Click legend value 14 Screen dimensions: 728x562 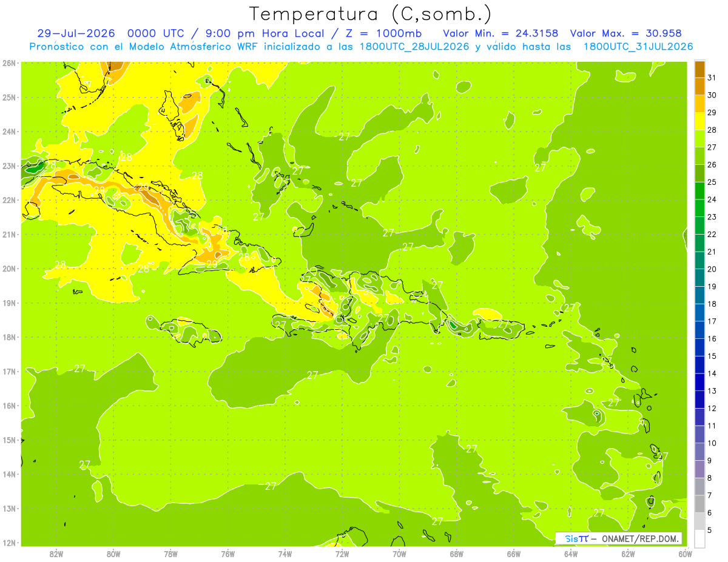coord(712,373)
